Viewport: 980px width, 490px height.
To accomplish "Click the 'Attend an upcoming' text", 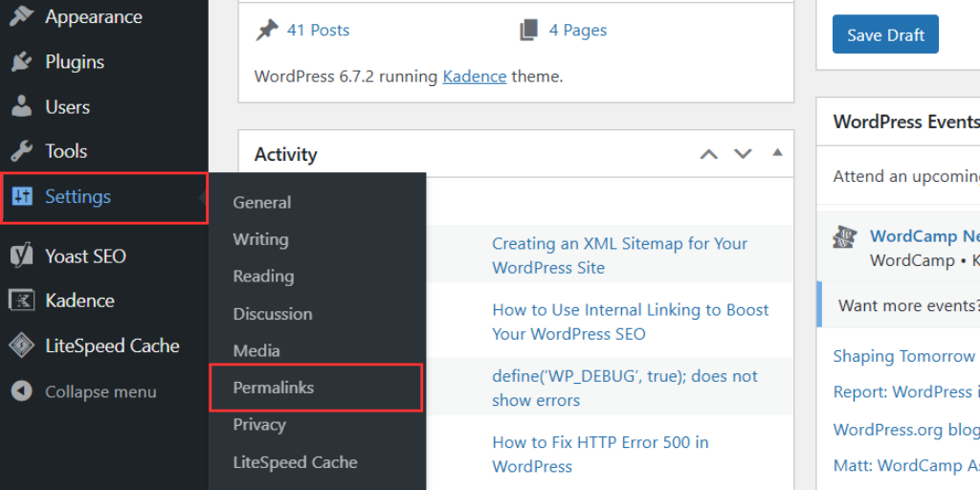I will coord(906,177).
